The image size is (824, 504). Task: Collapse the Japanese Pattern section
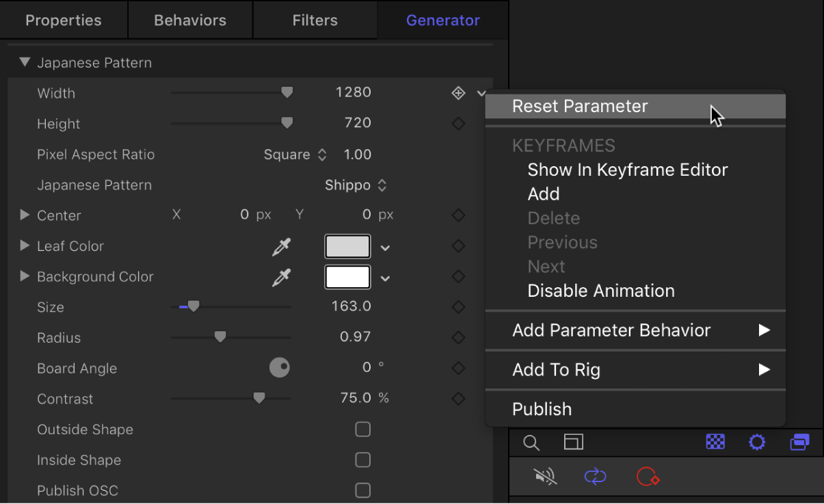(25, 62)
